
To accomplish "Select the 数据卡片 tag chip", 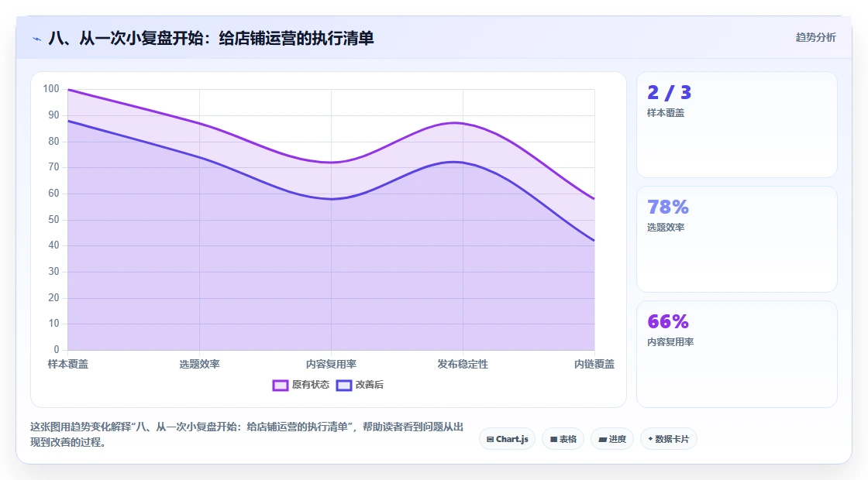I will click(669, 439).
